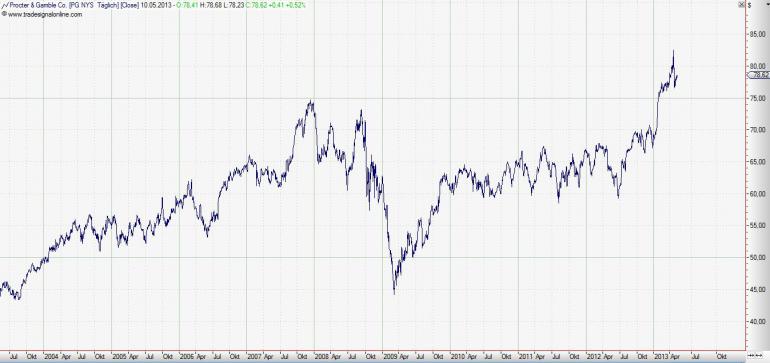770x363 pixels.
Task: Close the chart with the X icon
Action: pyautogui.click(x=742, y=4)
